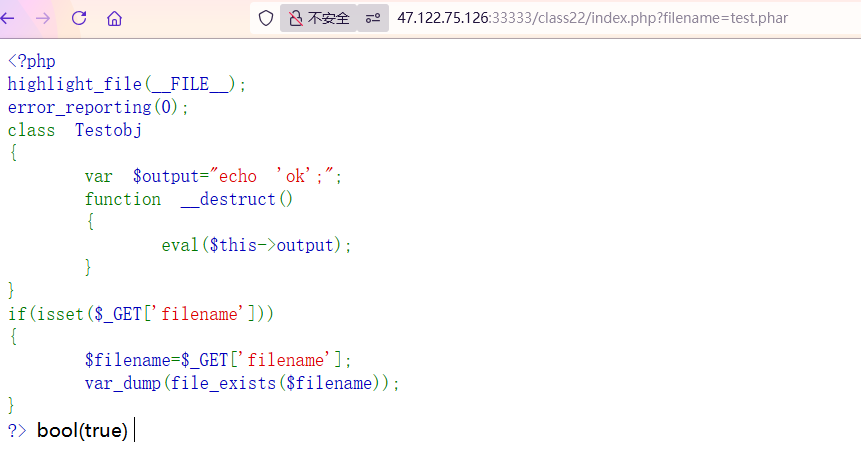This screenshot has height=476, width=861.
Task: Click the error_reporting(0) line
Action: point(98,107)
